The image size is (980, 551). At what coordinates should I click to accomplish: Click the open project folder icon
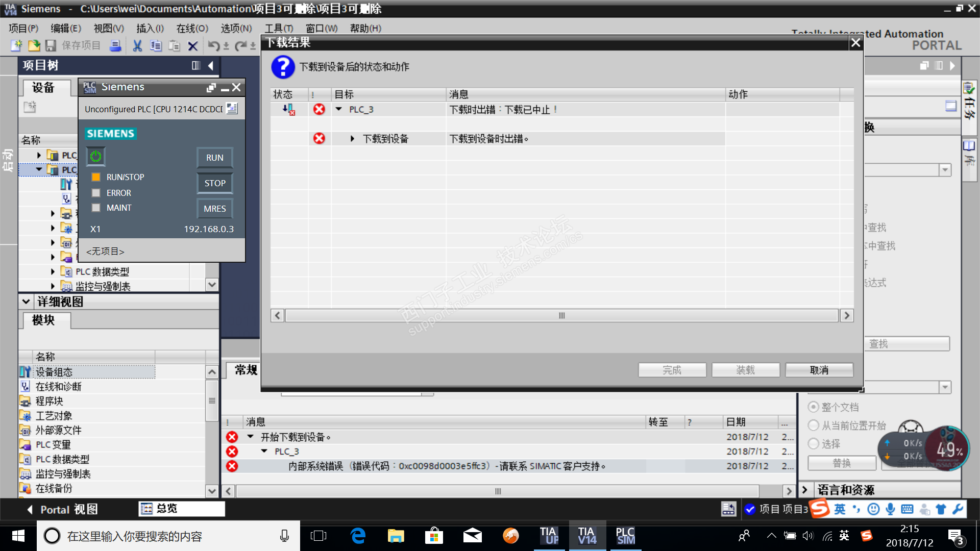(34, 46)
